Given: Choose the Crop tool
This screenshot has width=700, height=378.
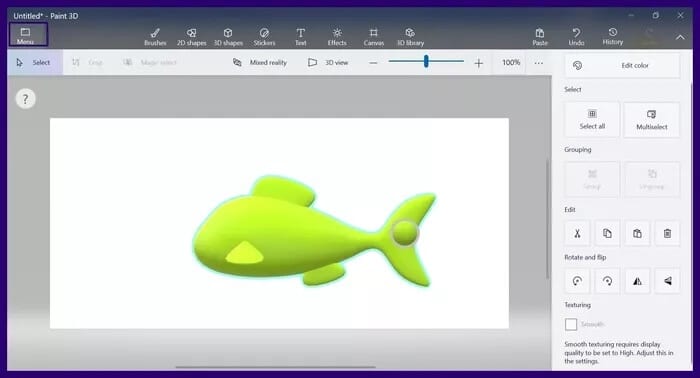Looking at the screenshot, I should click(x=88, y=62).
